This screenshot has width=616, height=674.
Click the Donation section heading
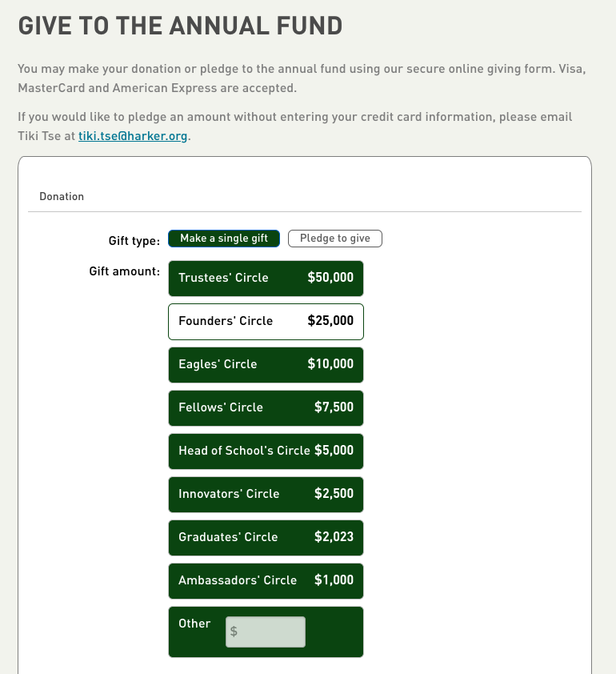(62, 196)
